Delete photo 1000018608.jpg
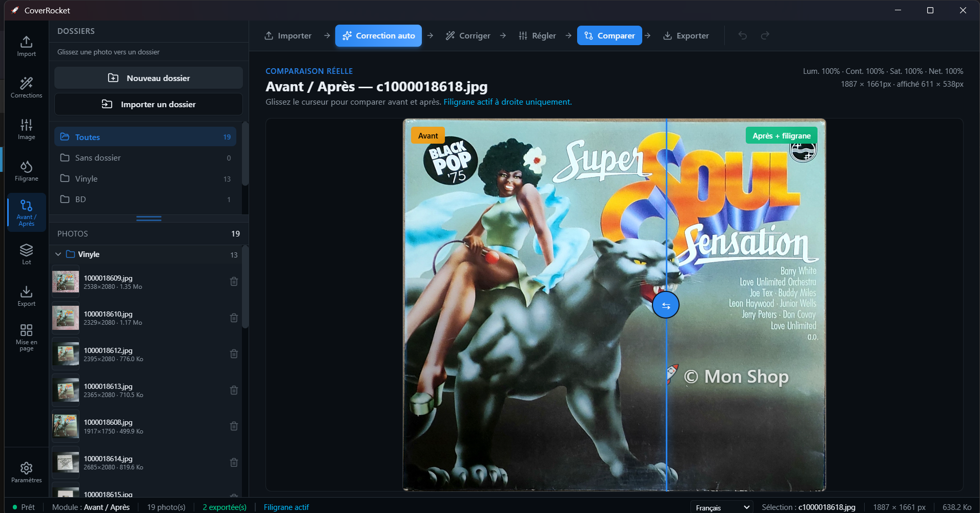This screenshot has width=980, height=513. 234,426
